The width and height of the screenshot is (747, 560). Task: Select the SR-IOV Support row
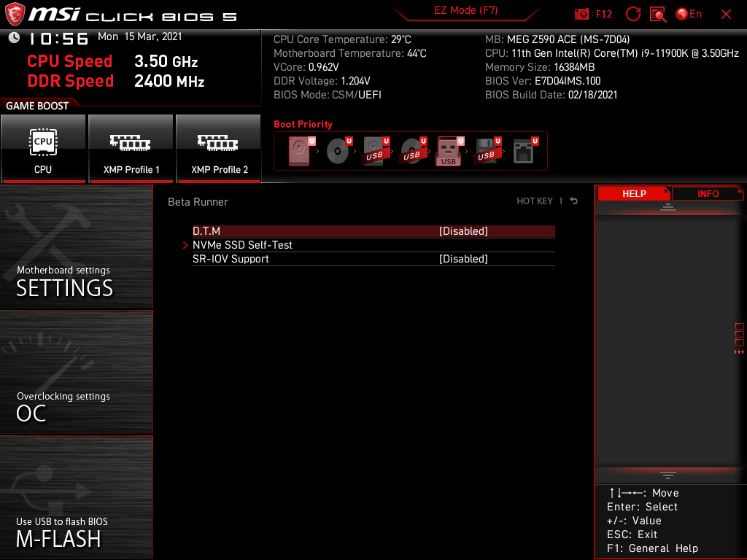373,259
